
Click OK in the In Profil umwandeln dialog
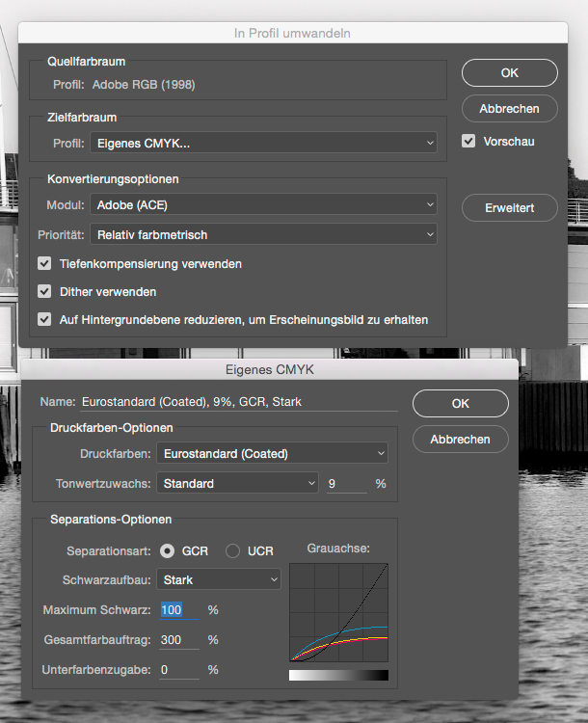click(509, 72)
